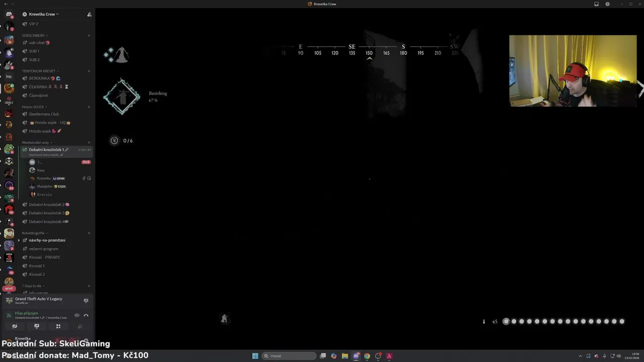
Task: Collapse the Mezinárodní vody category
Action: [37, 142]
